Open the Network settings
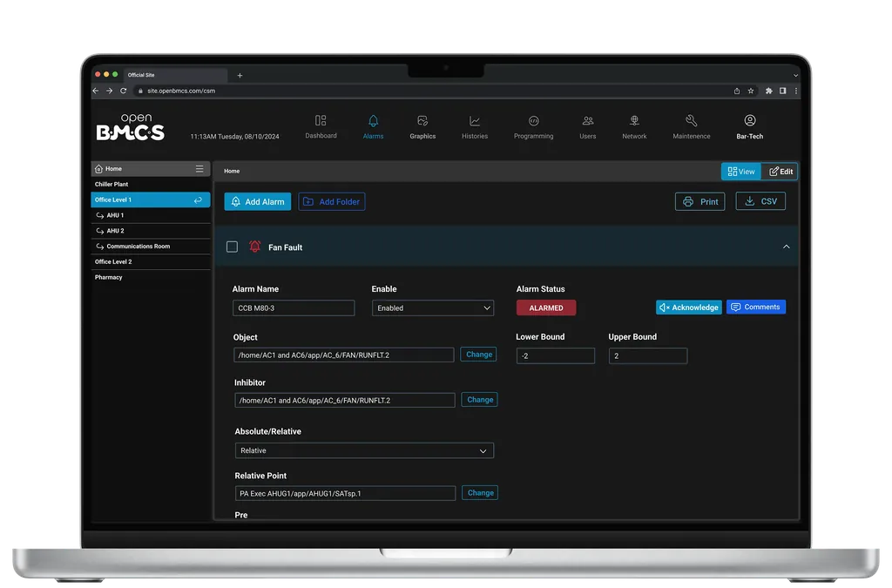This screenshot has width=892, height=588. coord(634,127)
